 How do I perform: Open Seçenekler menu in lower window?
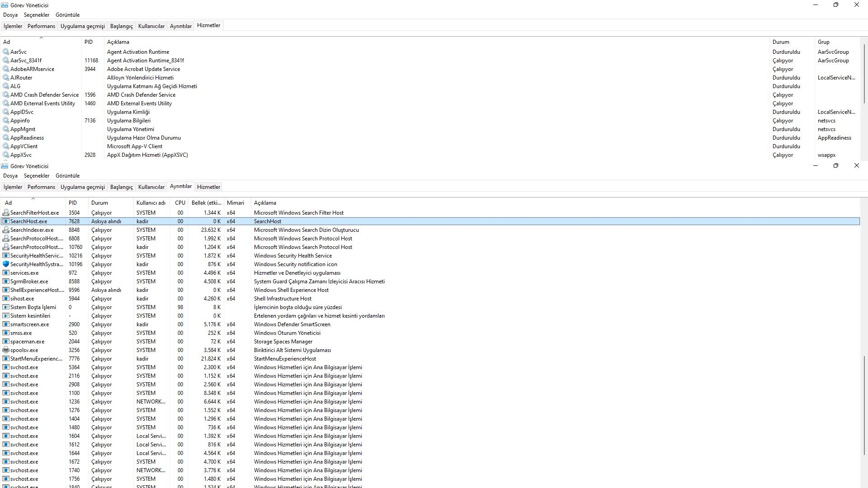(37, 176)
